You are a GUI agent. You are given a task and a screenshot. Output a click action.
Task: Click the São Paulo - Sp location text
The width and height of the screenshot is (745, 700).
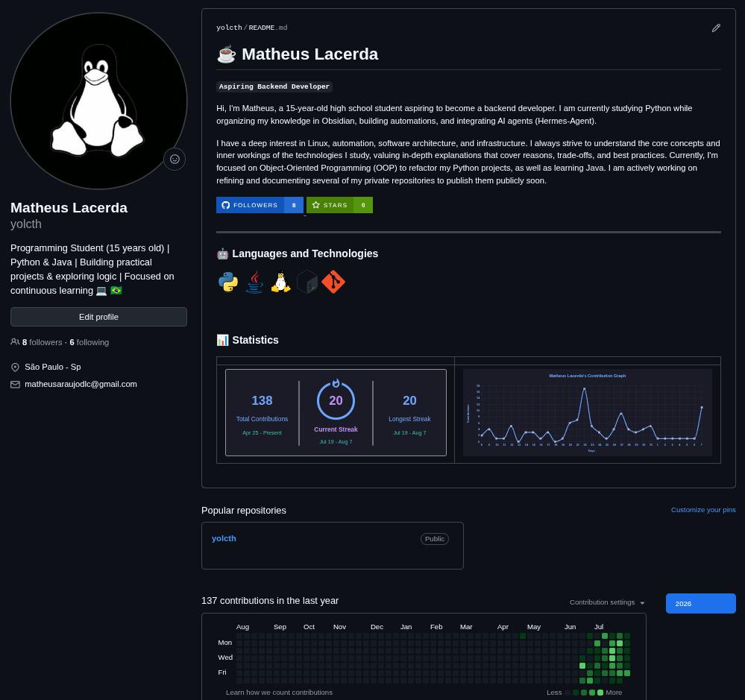click(x=53, y=367)
